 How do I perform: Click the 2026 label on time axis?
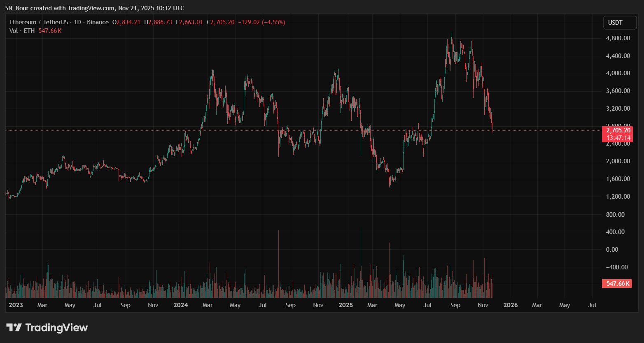[x=511, y=305]
